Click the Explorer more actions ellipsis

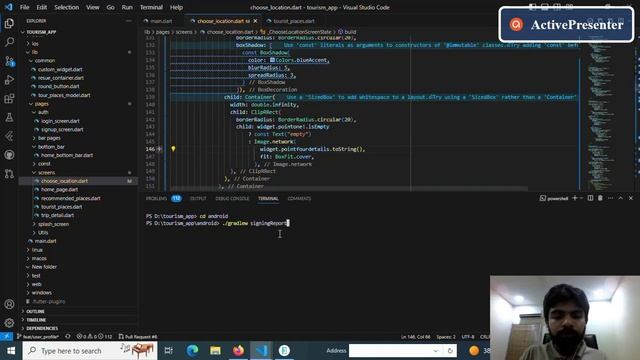129,21
